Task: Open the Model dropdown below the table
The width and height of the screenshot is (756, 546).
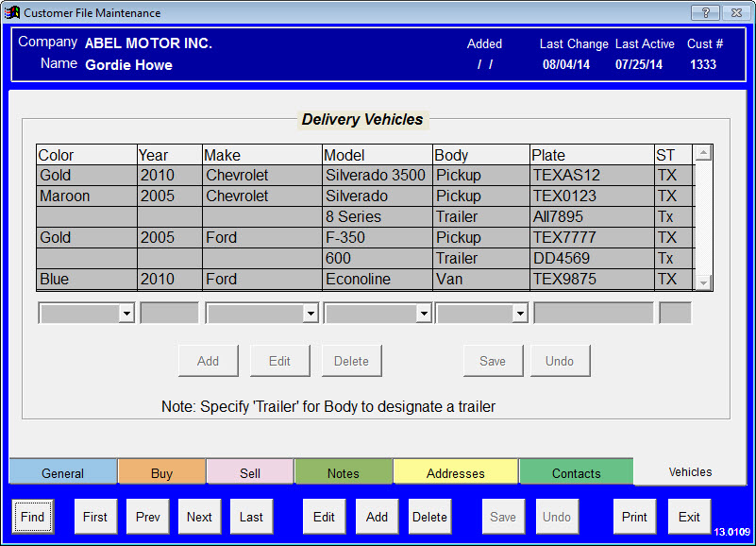Action: coord(424,314)
